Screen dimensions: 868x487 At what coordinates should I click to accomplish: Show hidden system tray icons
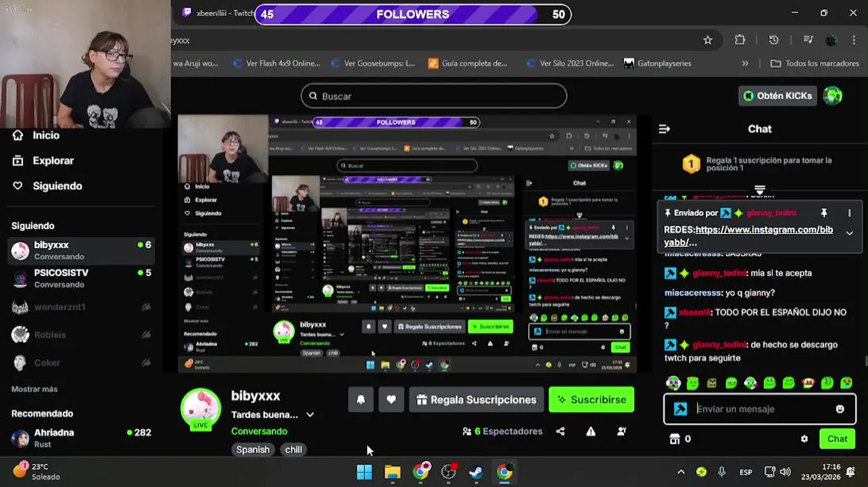(x=681, y=471)
